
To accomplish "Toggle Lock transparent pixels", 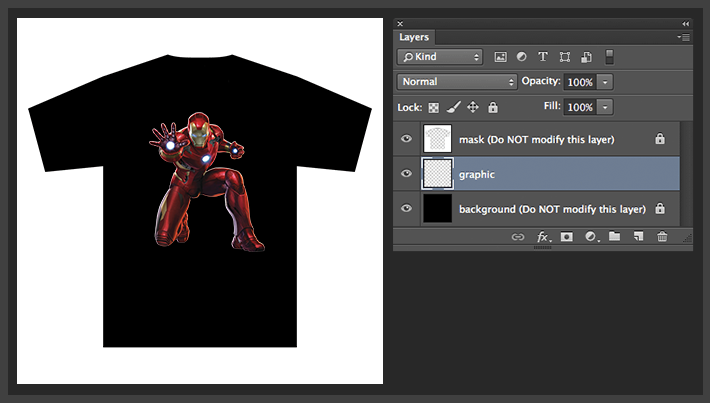I will (434, 107).
